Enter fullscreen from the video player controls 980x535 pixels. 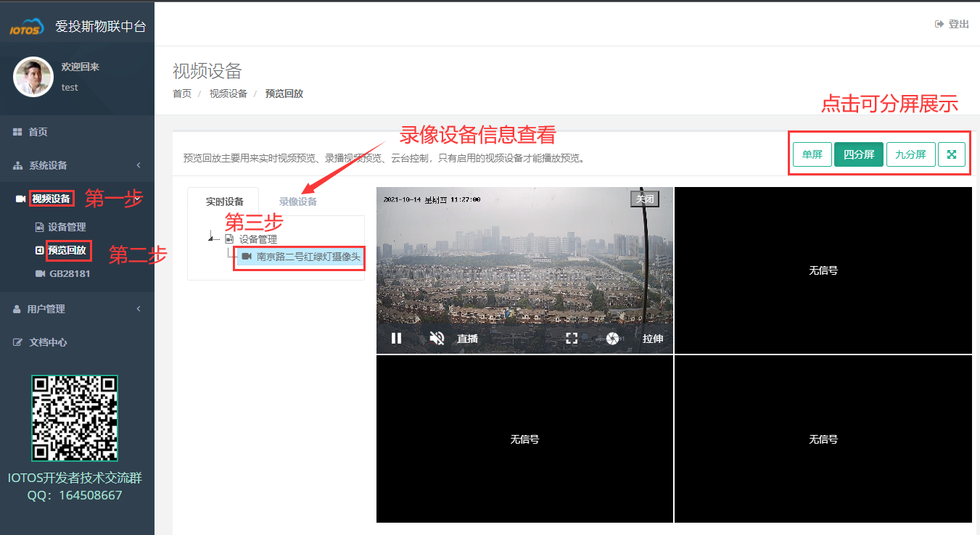pos(572,338)
